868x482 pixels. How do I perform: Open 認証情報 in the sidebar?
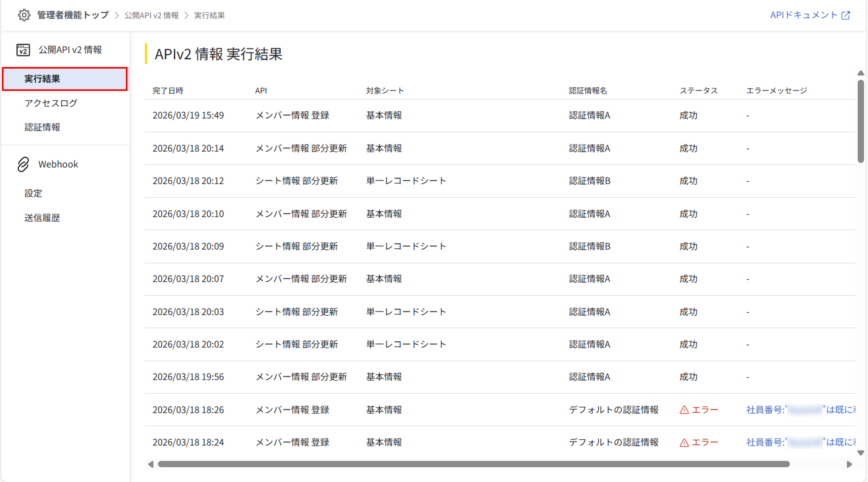pyautogui.click(x=42, y=127)
